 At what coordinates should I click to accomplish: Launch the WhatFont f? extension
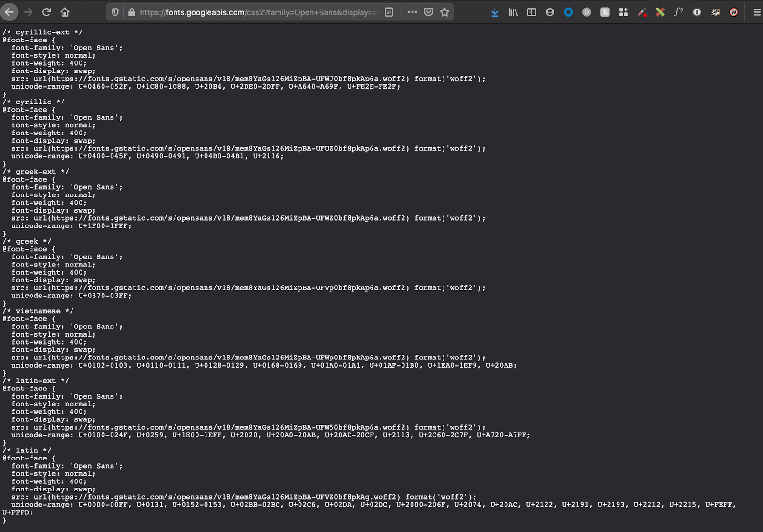pyautogui.click(x=678, y=12)
